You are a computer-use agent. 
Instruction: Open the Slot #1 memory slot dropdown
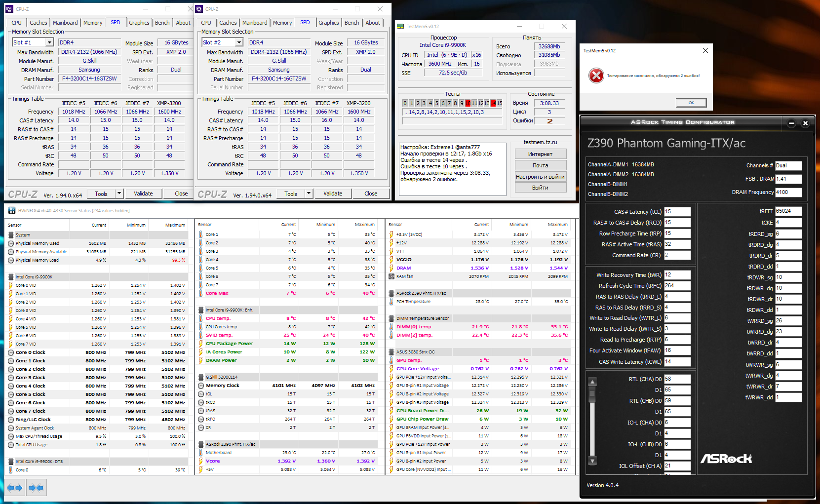tap(49, 42)
